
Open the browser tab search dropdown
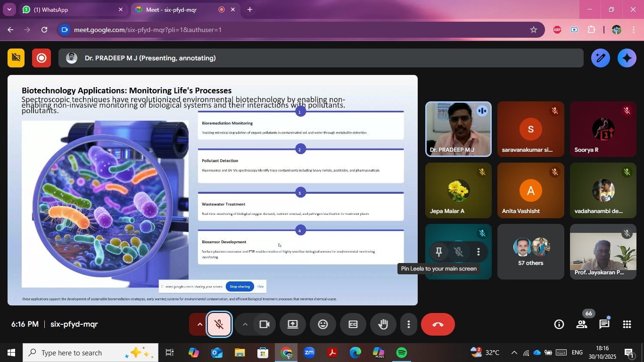coord(9,9)
